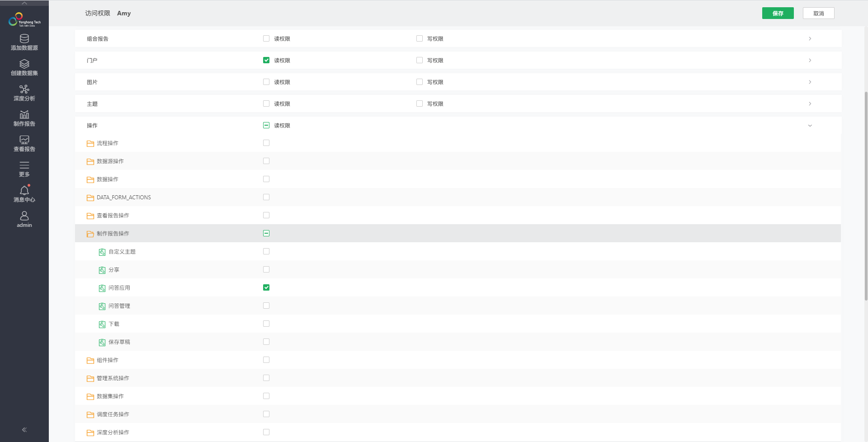
Task: Select the 制作报告操作 folder row
Action: coord(113,234)
